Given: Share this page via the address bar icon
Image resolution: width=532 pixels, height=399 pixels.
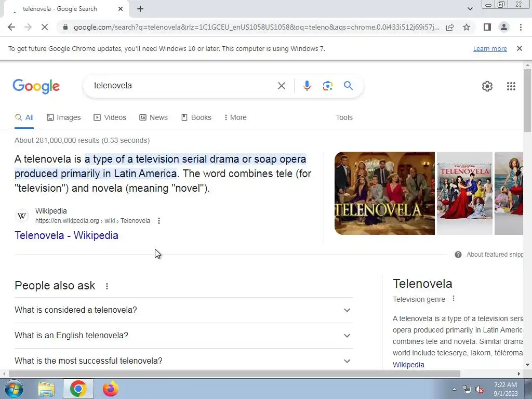Looking at the screenshot, I should click(x=450, y=27).
